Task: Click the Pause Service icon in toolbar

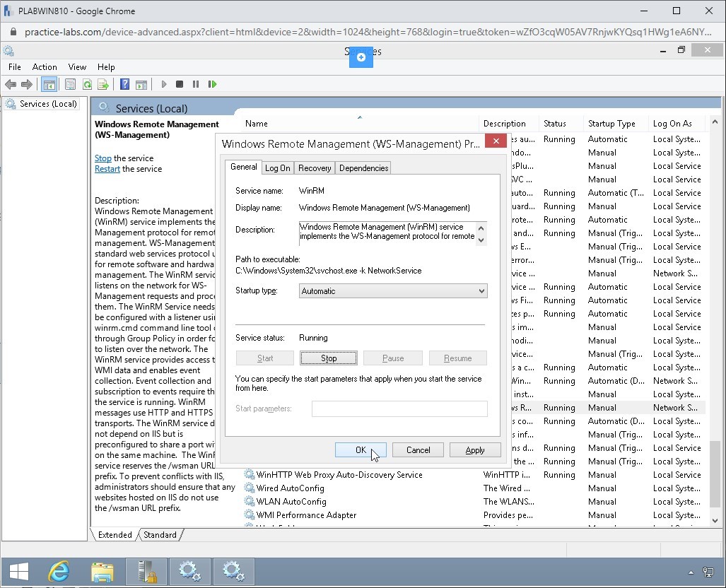Action: click(196, 84)
